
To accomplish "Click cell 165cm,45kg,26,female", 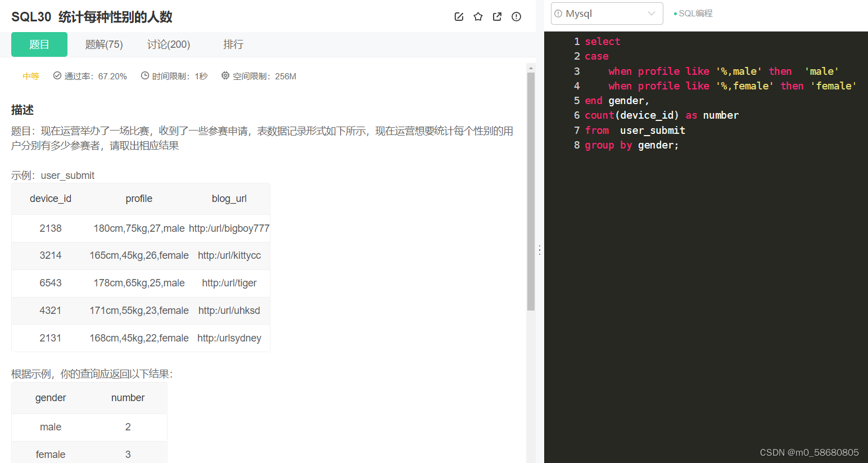I will point(139,255).
